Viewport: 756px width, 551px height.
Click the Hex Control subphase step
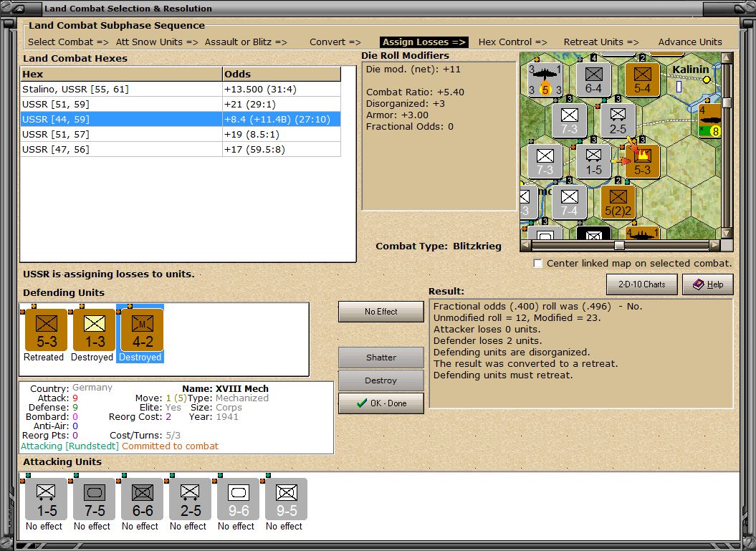click(x=512, y=42)
